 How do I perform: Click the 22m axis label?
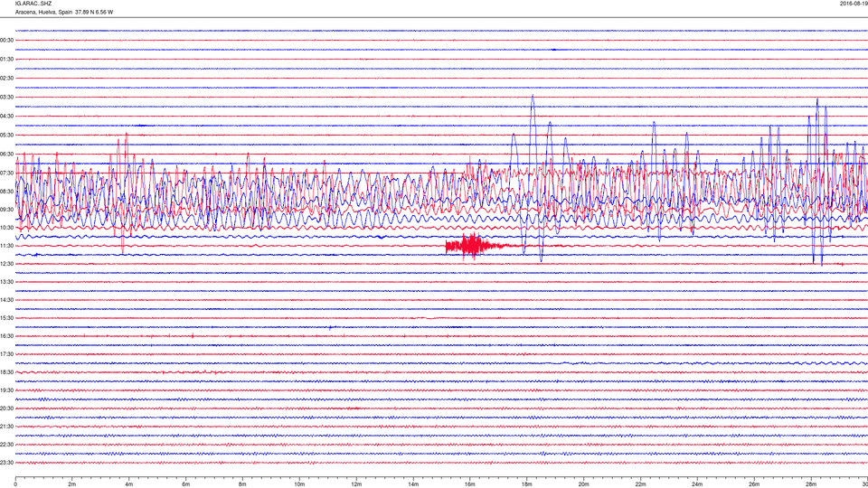[640, 484]
